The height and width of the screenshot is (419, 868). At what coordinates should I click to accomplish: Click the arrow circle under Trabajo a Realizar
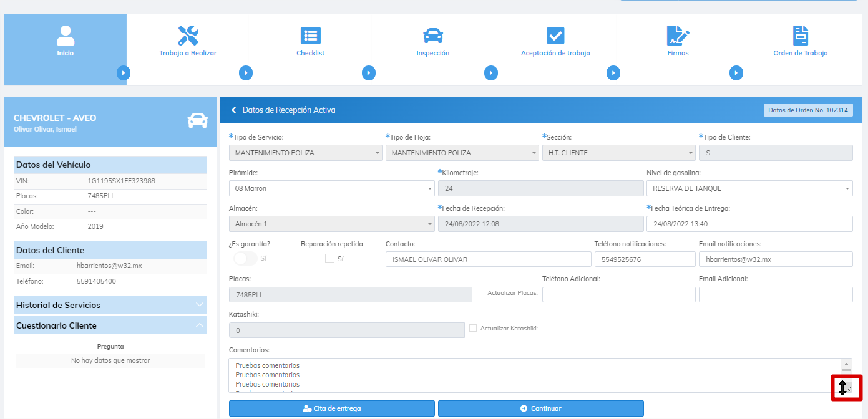pos(246,73)
